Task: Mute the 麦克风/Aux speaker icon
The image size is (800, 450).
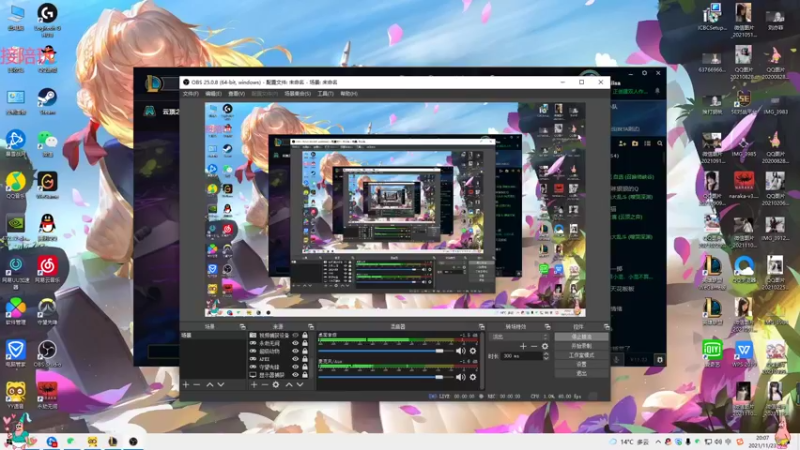Action: click(461, 377)
